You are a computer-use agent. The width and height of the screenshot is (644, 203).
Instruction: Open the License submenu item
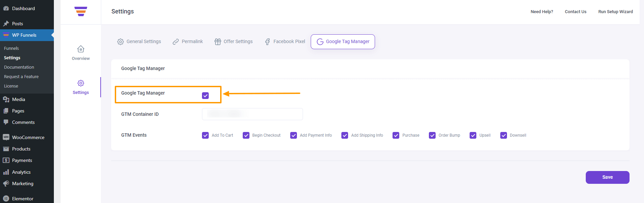tap(11, 86)
